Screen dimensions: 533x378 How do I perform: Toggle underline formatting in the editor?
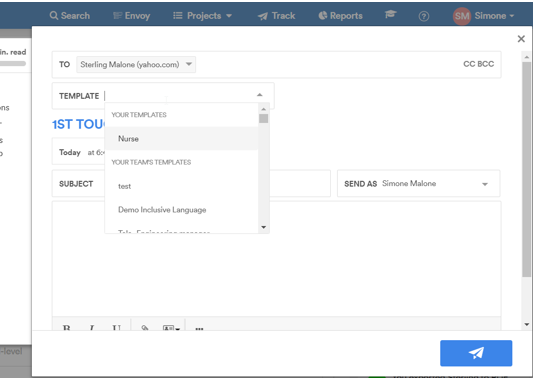117,328
